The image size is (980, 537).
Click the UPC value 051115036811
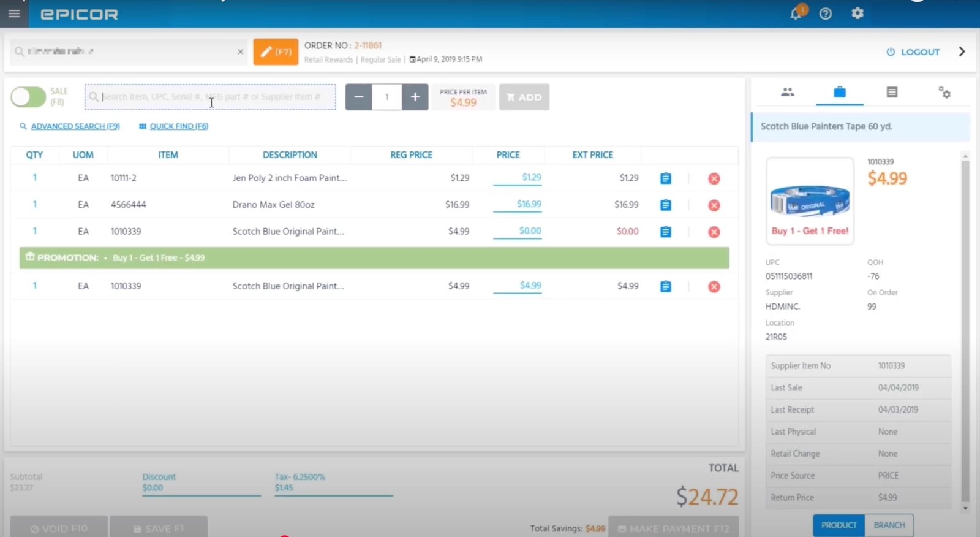(x=789, y=276)
